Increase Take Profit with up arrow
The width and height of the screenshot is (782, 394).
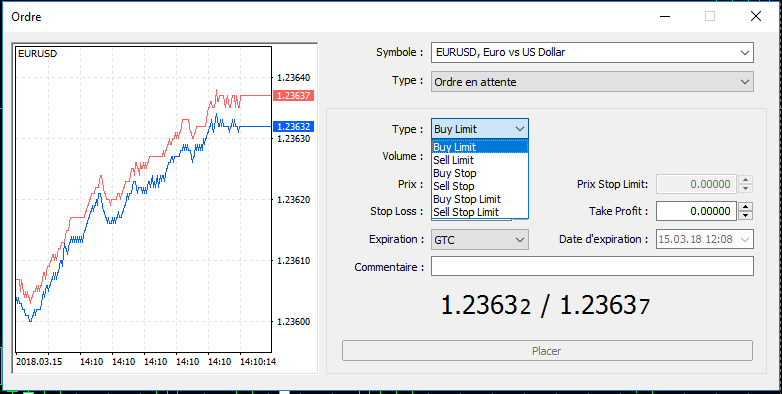pyautogui.click(x=745, y=207)
